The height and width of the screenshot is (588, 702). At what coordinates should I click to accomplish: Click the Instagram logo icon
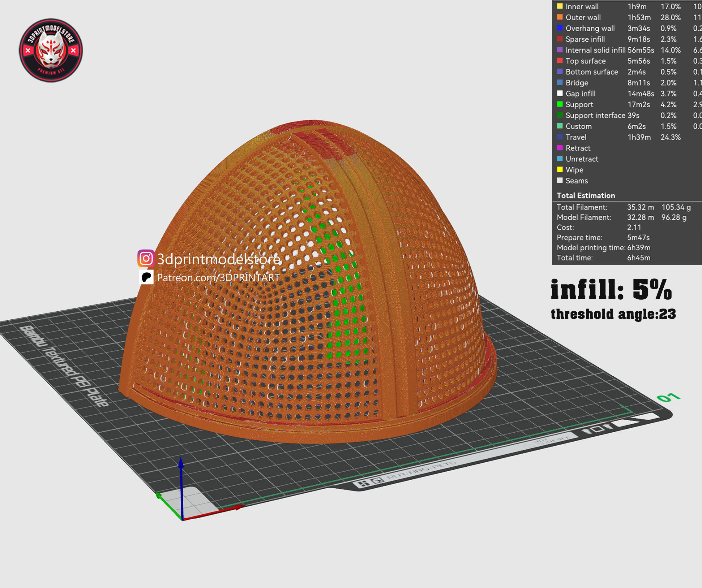(x=146, y=258)
